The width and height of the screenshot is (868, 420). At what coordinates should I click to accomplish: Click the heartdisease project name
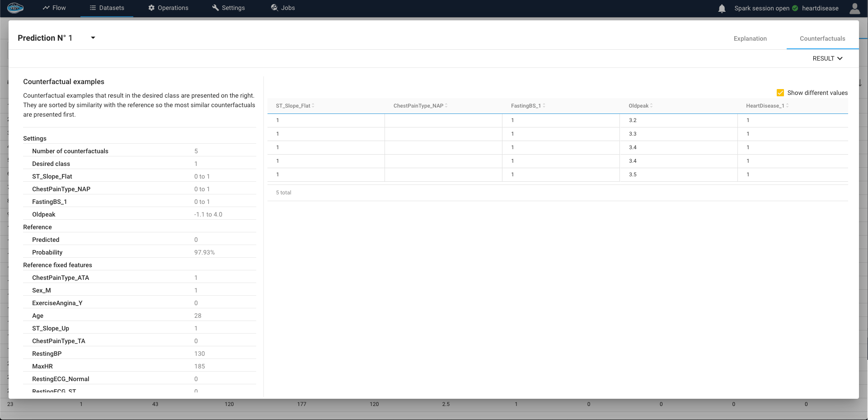(x=820, y=8)
